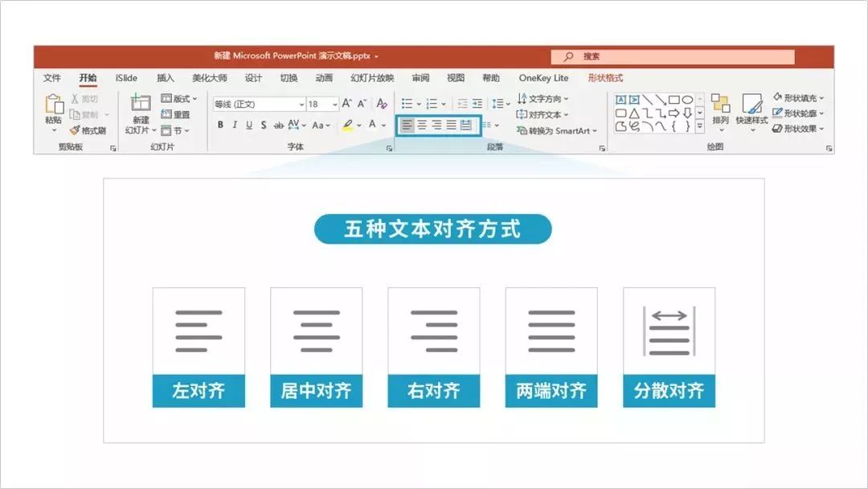868x489 pixels.
Task: Apply underline with the U icon
Action: click(249, 125)
